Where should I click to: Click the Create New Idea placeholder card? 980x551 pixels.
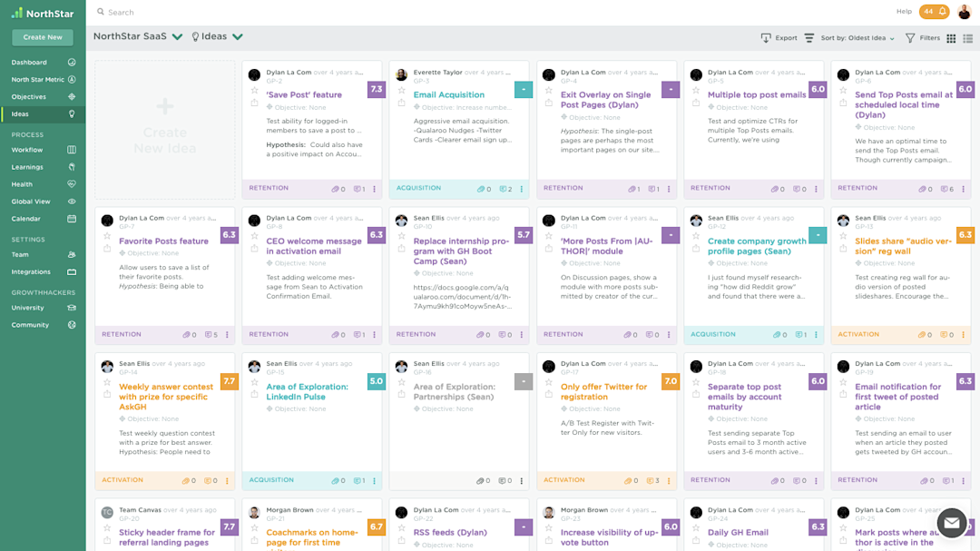click(x=165, y=130)
